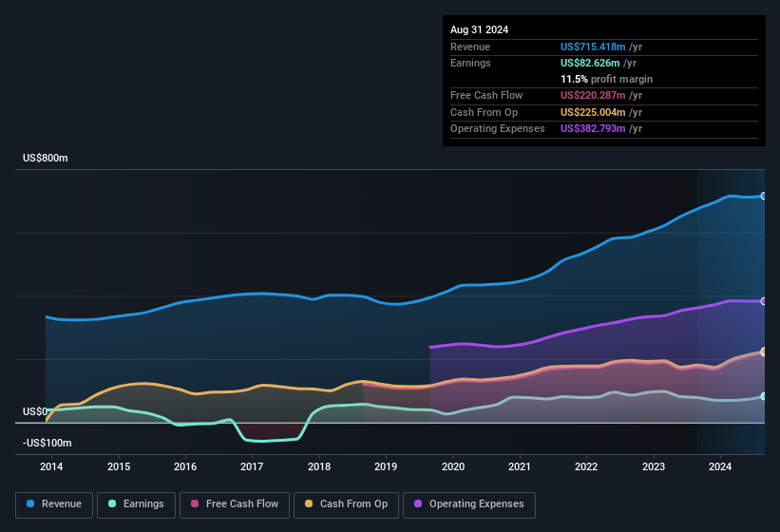Click the US$225.004m cash from op value

tap(593, 112)
